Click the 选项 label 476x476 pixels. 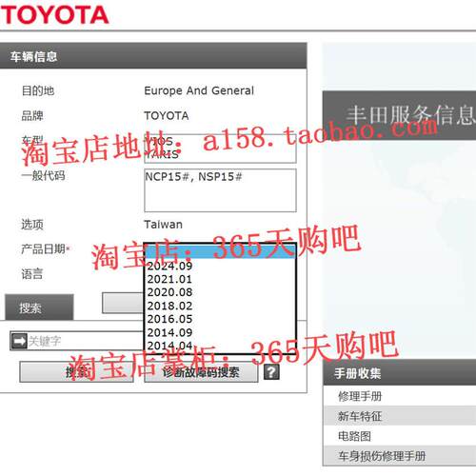(x=31, y=225)
